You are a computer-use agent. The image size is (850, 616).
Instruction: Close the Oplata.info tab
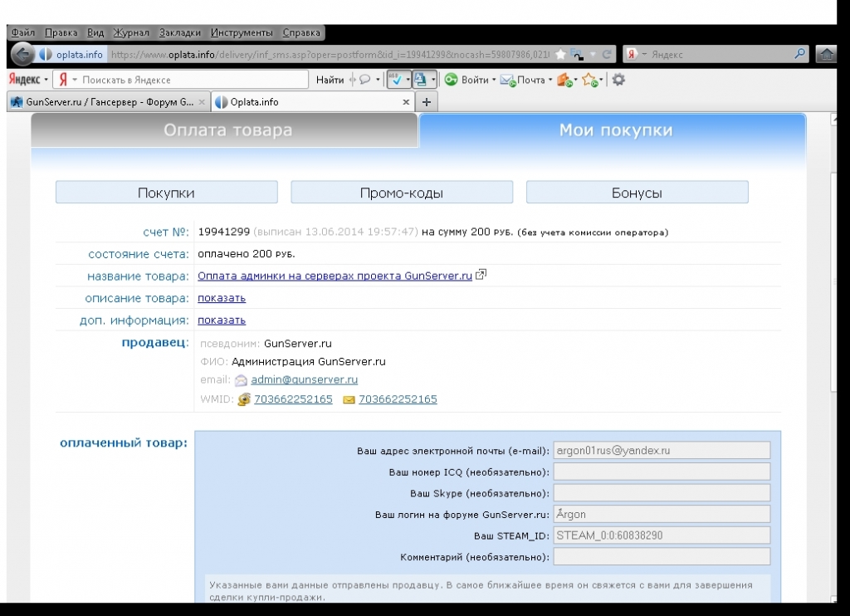(x=406, y=102)
